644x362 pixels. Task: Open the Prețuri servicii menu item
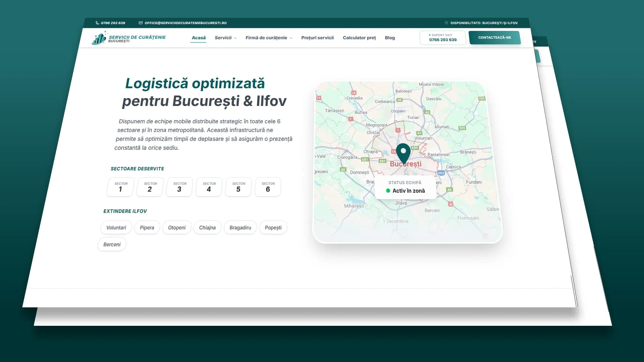[x=317, y=38]
